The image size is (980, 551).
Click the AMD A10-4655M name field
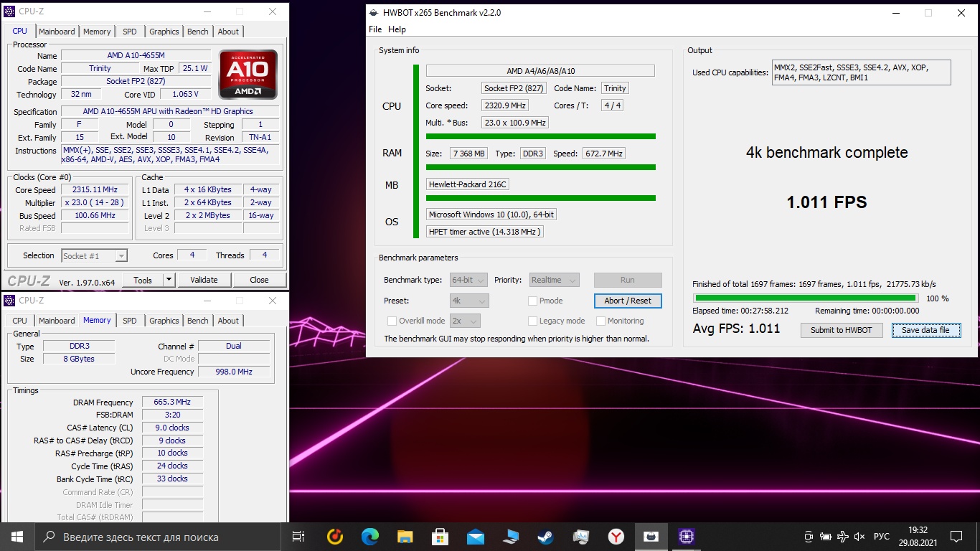tap(136, 55)
